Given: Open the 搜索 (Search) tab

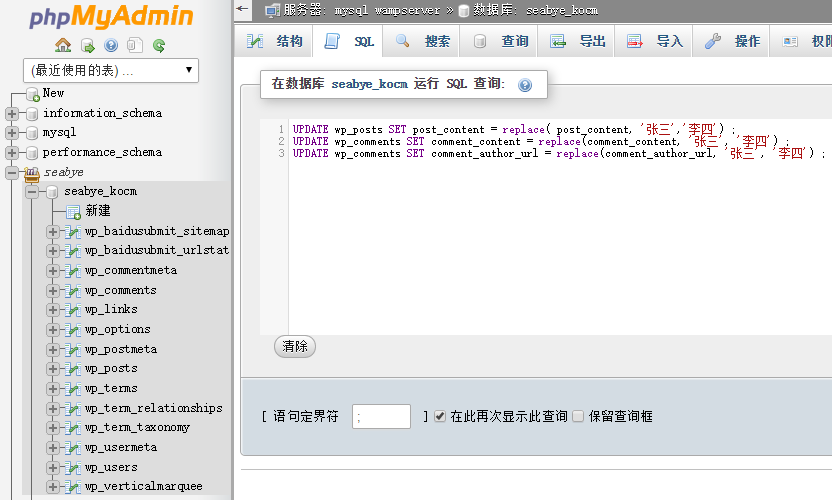Looking at the screenshot, I should [423, 41].
